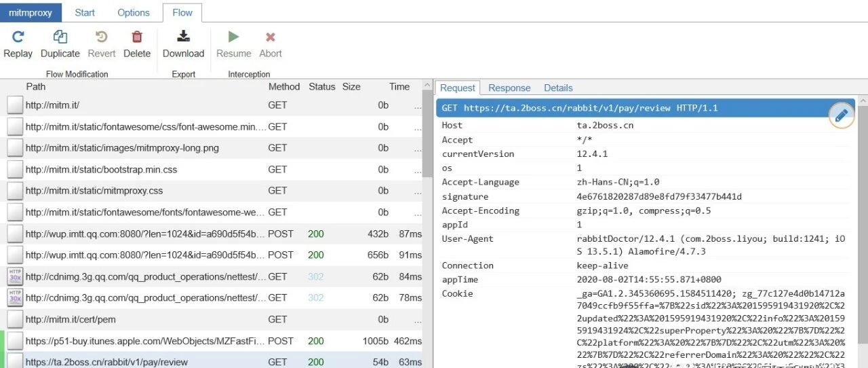868x368 pixels.
Task: Click the Resume play icon
Action: [233, 37]
